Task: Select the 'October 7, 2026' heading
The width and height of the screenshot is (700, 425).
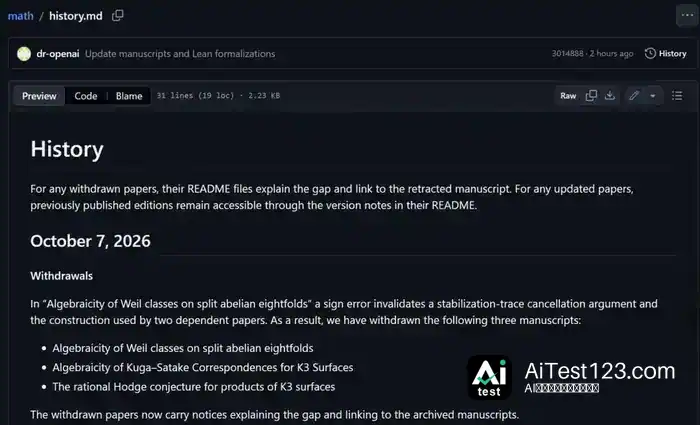Action: point(91,242)
